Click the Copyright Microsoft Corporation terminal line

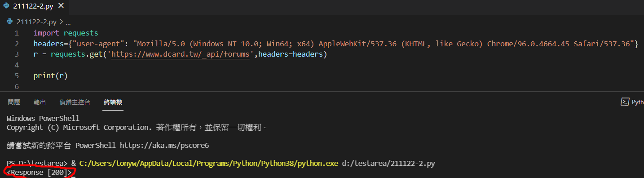[x=137, y=128]
